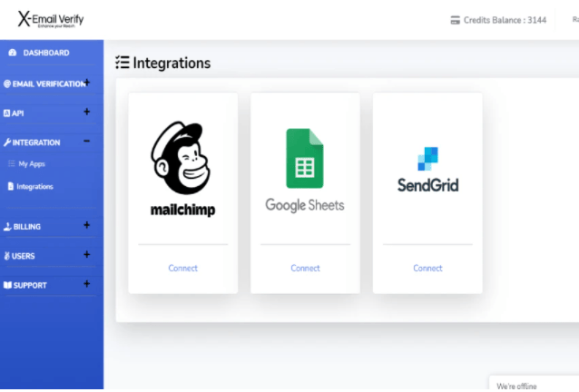
Task: Open My Apps in sidebar
Action: (x=31, y=164)
